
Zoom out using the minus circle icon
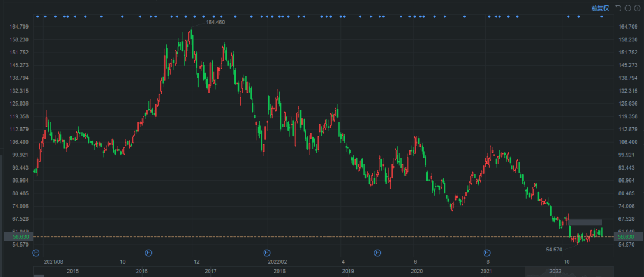coord(627,8)
